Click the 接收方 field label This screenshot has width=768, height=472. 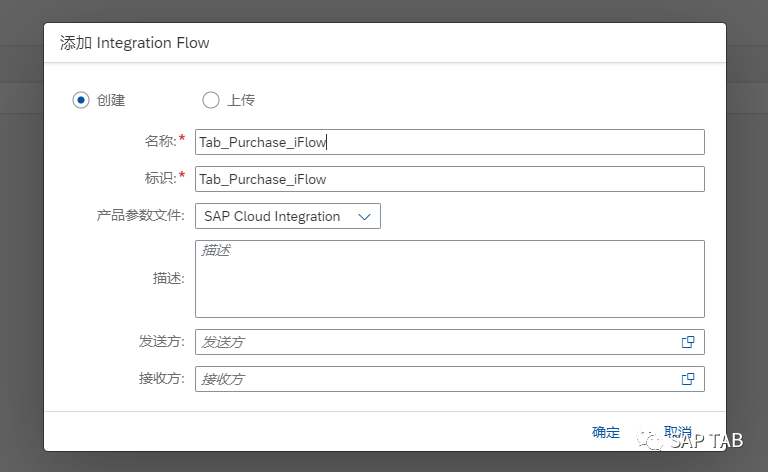(x=162, y=378)
